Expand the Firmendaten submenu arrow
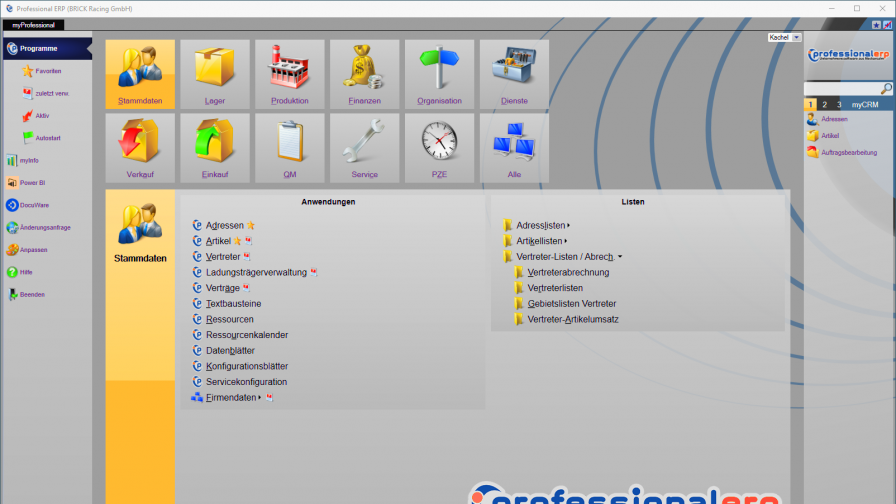Screen dimensions: 896x504 point(259,398)
